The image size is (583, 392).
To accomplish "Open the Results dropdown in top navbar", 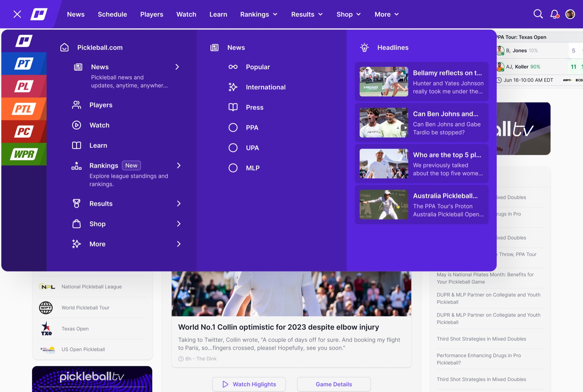I will [307, 14].
